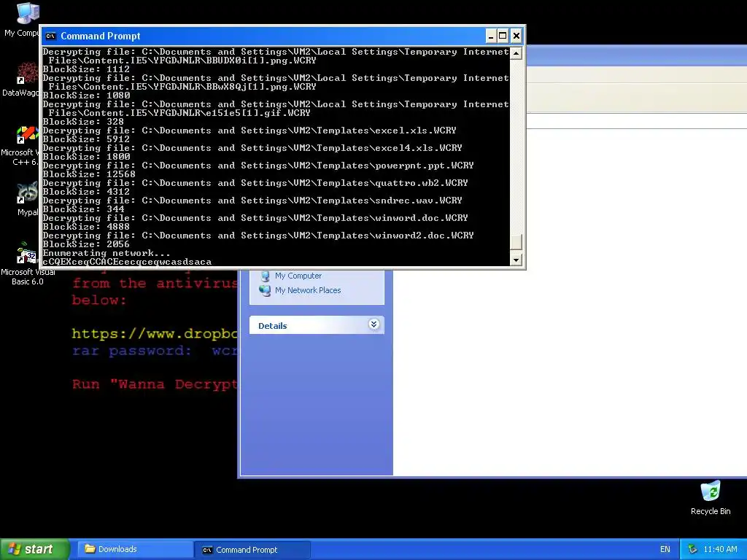Screen dimensions: 747x560
Task: Maximize the Command Prompt window
Action: click(503, 36)
